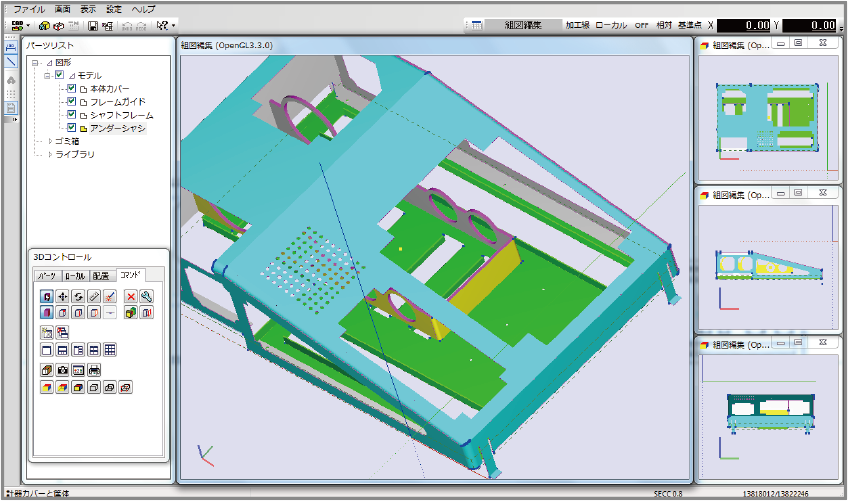
Task: Uncheck the 本体カバー part checkbox
Action: click(71, 88)
